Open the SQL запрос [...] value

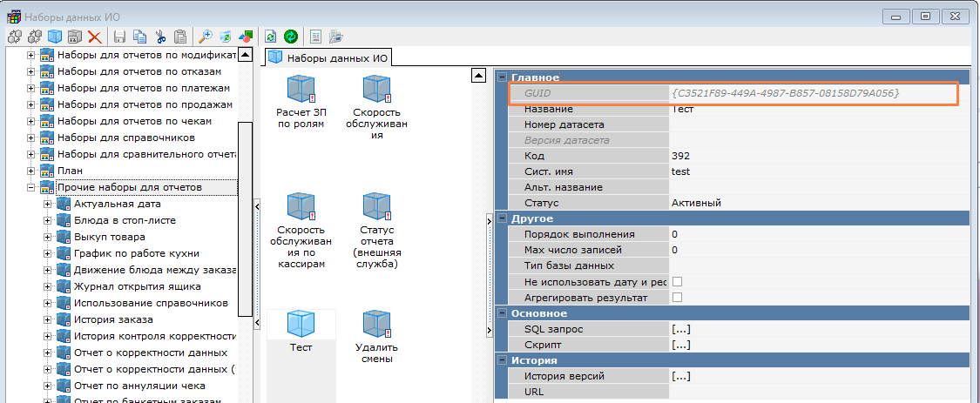tap(681, 329)
